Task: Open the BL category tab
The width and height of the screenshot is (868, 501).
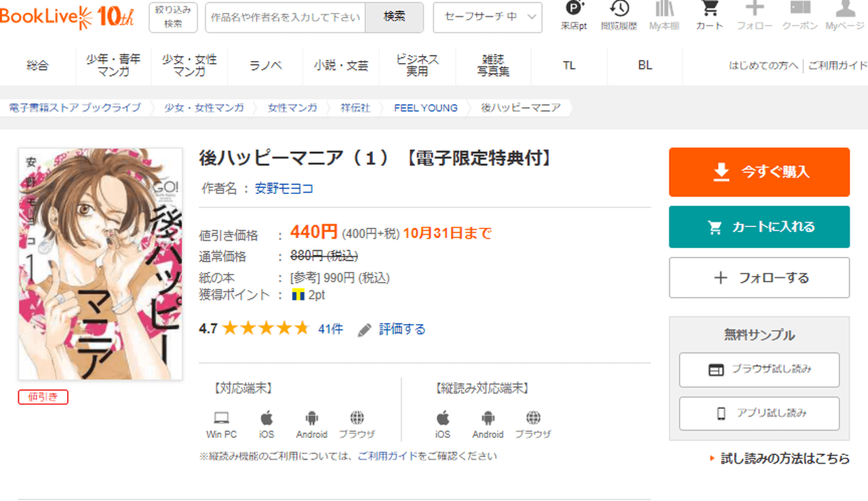Action: [x=645, y=66]
